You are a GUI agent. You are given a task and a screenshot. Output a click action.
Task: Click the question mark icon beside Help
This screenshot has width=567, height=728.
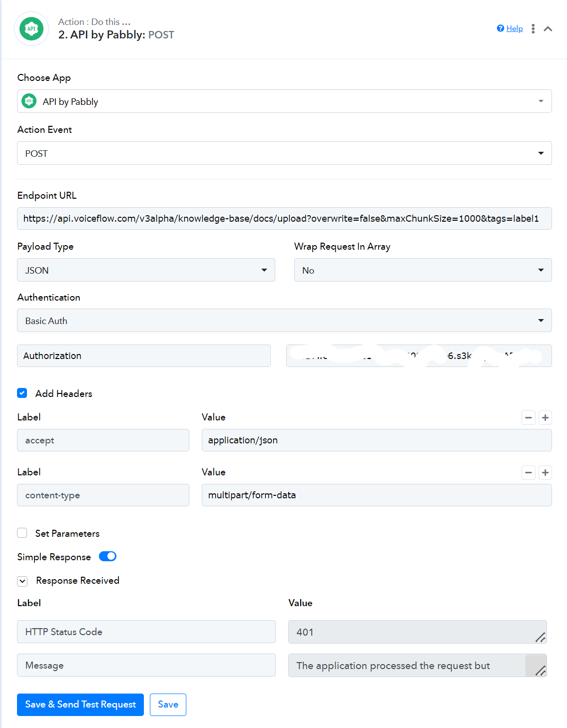(x=501, y=28)
